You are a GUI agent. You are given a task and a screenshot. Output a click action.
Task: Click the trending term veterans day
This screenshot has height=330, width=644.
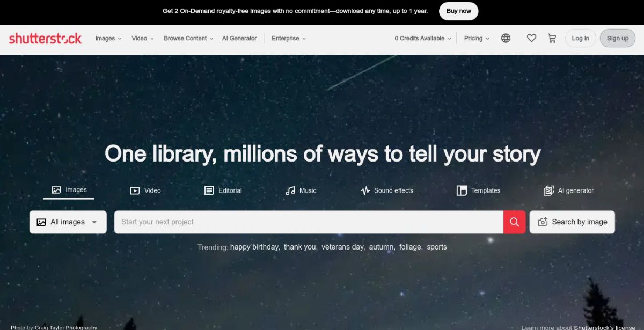(x=343, y=247)
